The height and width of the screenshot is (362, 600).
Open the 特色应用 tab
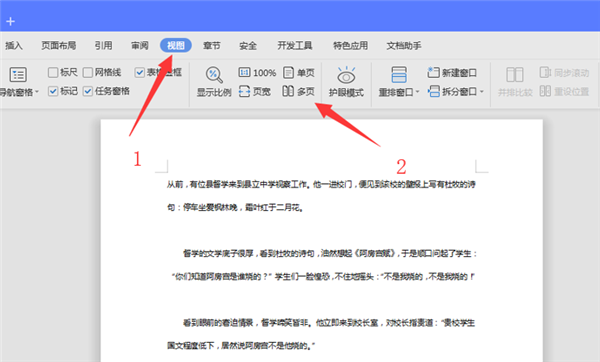coord(350,46)
